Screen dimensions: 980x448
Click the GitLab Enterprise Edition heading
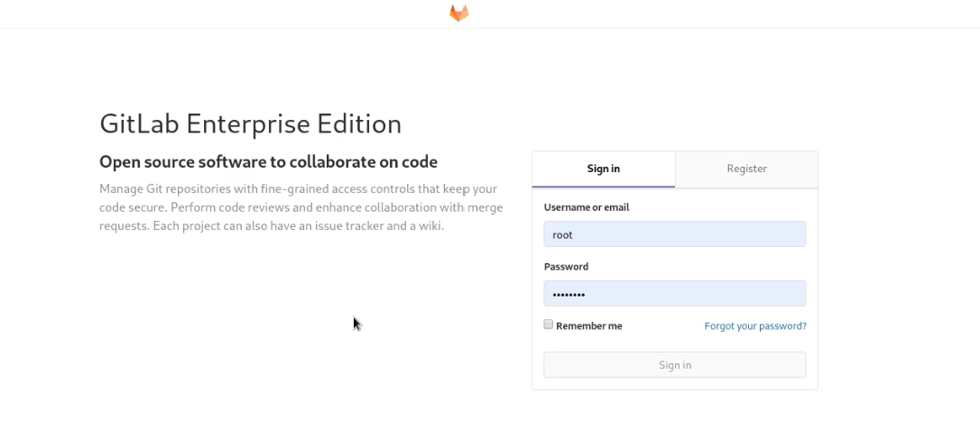(250, 123)
